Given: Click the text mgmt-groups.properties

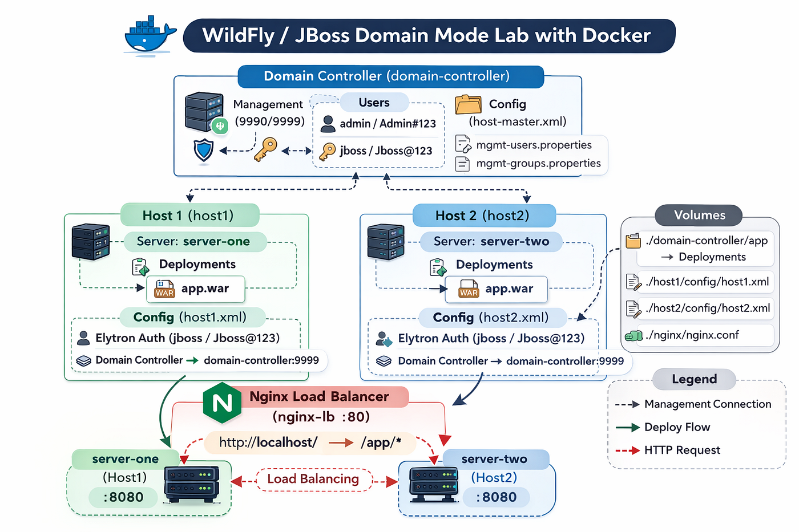Looking at the screenshot, I should (x=538, y=164).
